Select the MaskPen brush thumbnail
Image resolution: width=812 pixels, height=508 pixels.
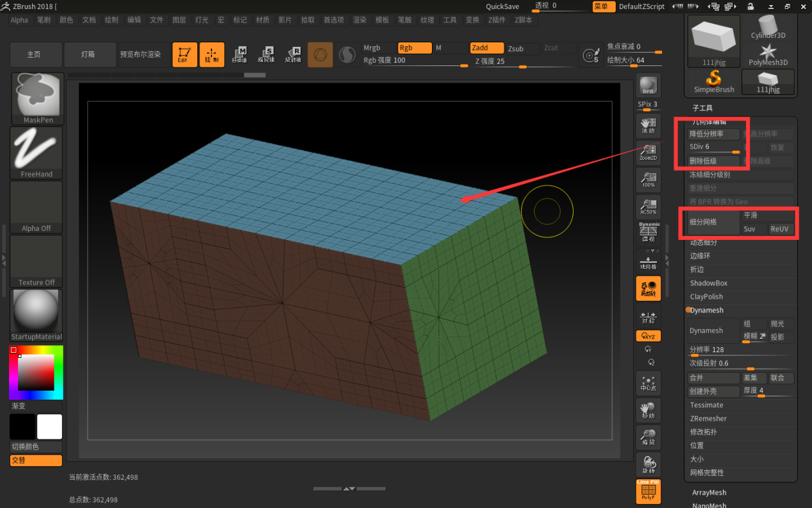tap(37, 99)
